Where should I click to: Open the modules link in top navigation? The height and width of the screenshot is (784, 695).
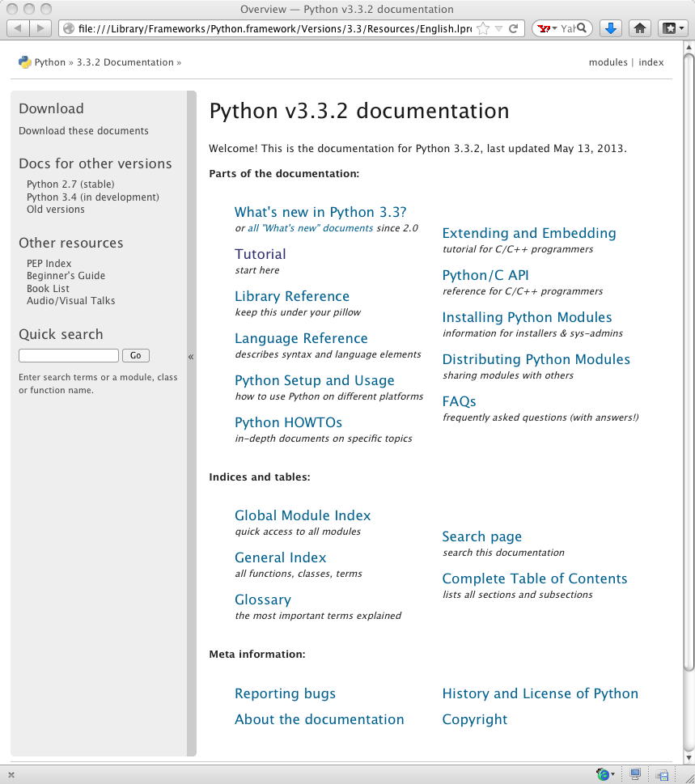(608, 62)
